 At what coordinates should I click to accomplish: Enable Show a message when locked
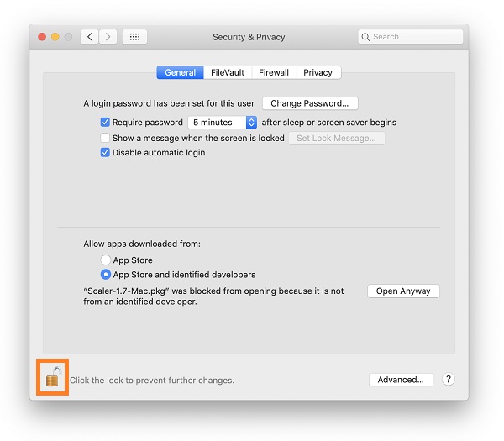point(105,138)
